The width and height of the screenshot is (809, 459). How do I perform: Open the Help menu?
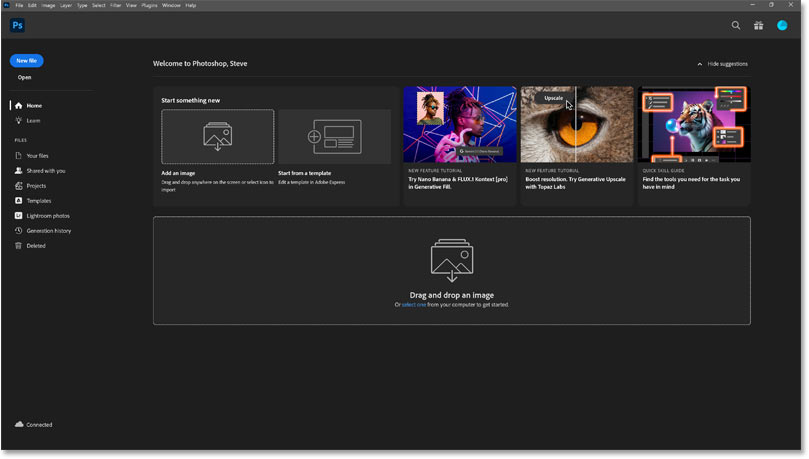pos(191,5)
